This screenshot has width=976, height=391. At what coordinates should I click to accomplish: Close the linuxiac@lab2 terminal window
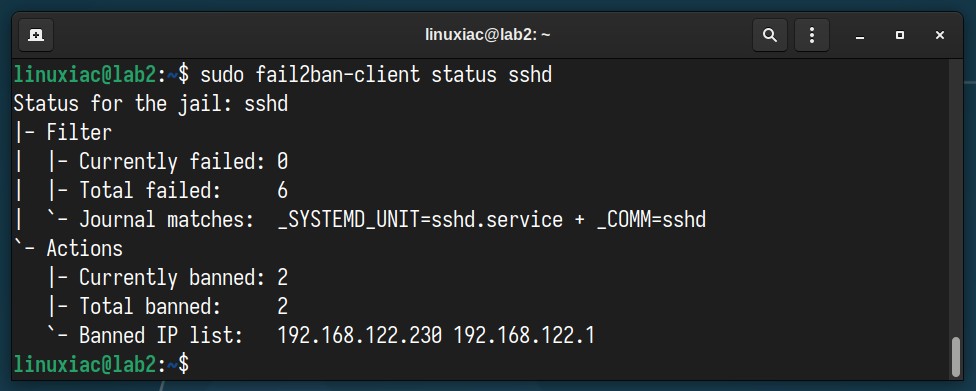coord(940,35)
